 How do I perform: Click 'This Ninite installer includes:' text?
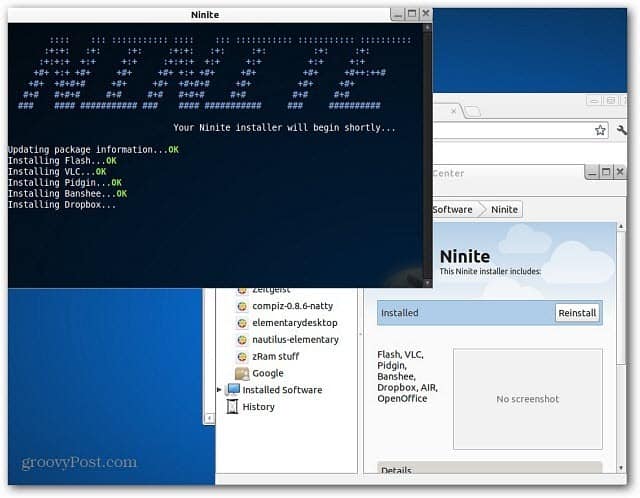point(490,271)
